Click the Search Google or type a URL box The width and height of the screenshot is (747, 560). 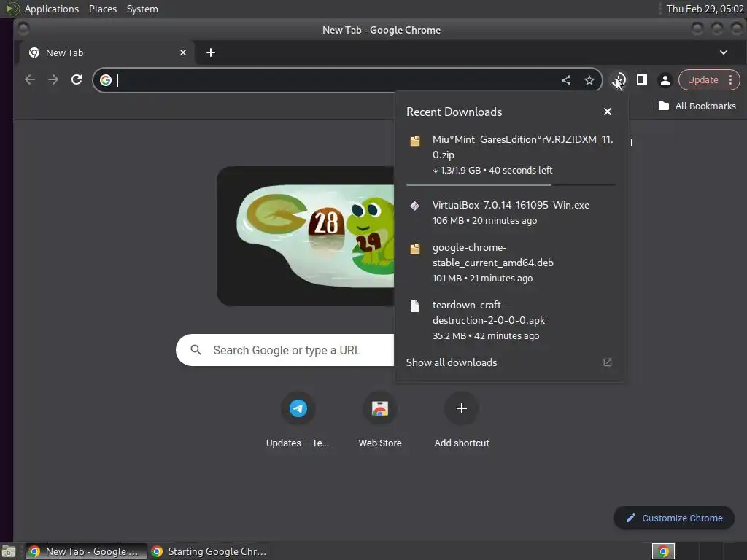[285, 350]
